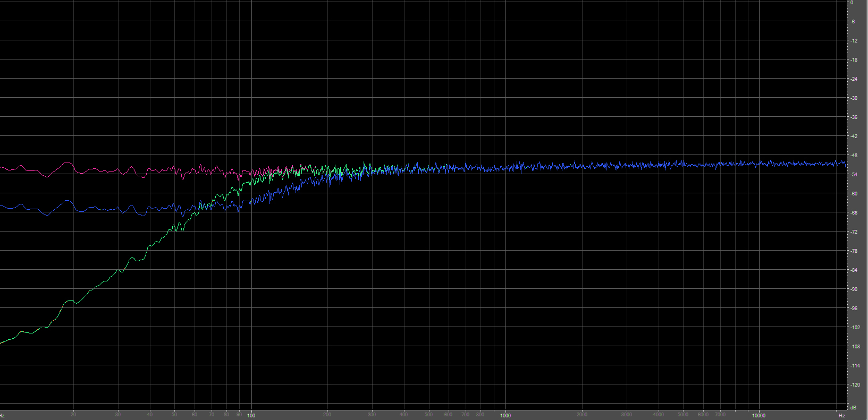The width and height of the screenshot is (868, 420).
Task: Click the 7000 Hz frequency axis label
Action: (x=720, y=415)
